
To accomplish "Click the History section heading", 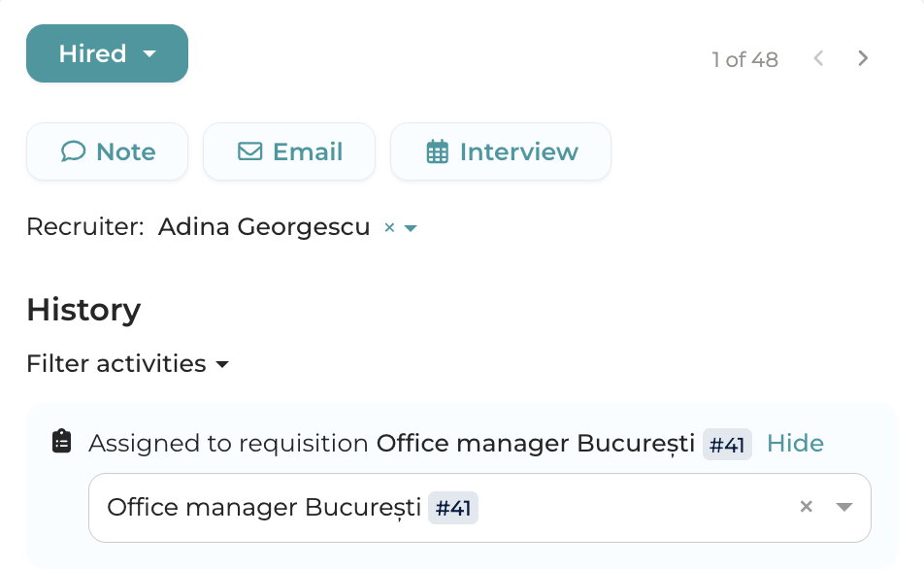I will (83, 310).
